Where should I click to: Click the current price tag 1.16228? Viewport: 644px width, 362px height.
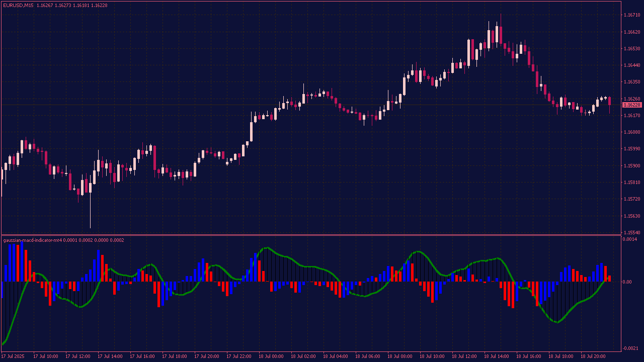click(x=632, y=105)
